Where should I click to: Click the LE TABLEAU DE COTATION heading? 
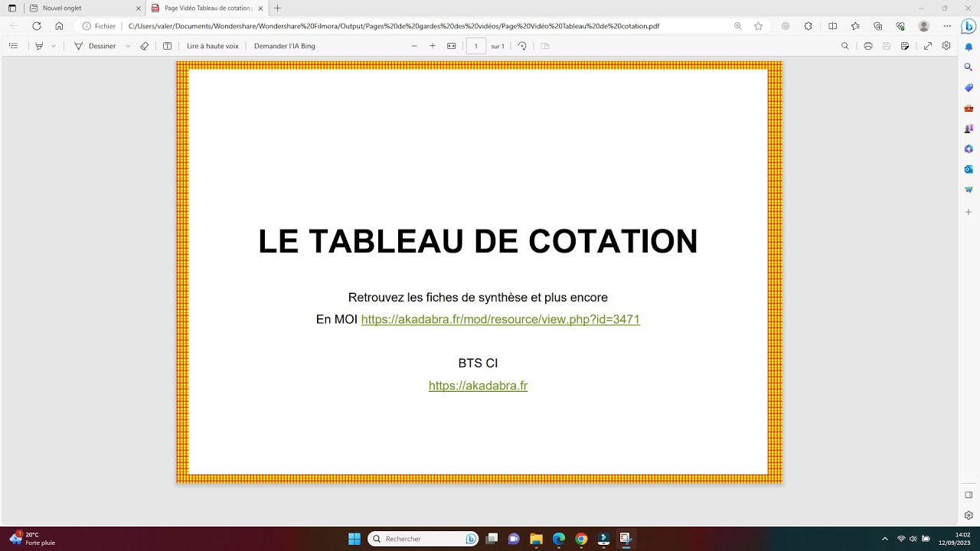[x=478, y=241]
